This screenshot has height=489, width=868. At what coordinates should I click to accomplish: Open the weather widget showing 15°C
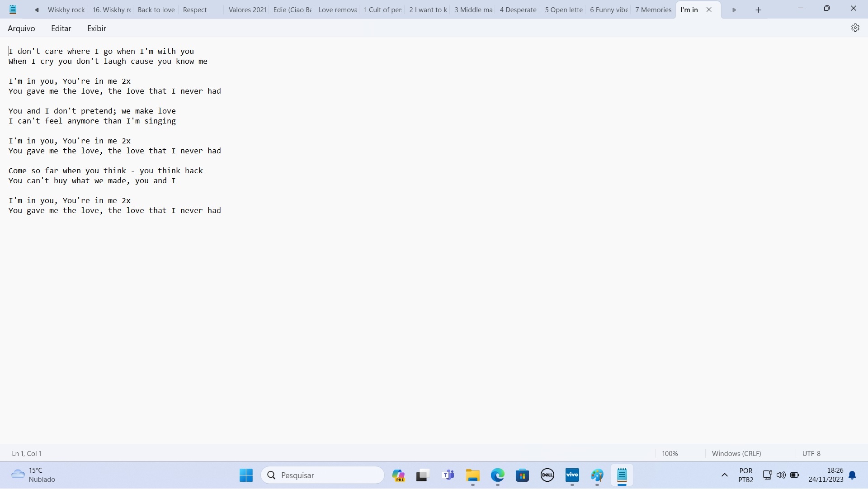pyautogui.click(x=33, y=475)
